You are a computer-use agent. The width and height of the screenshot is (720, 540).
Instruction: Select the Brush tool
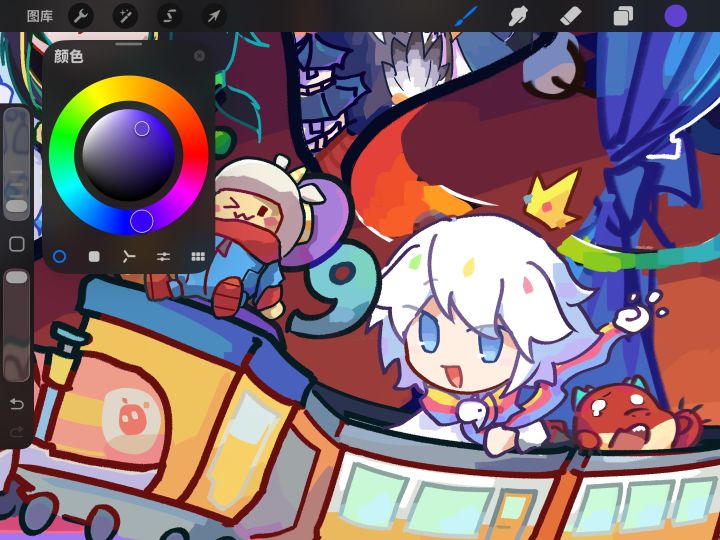[x=467, y=16]
